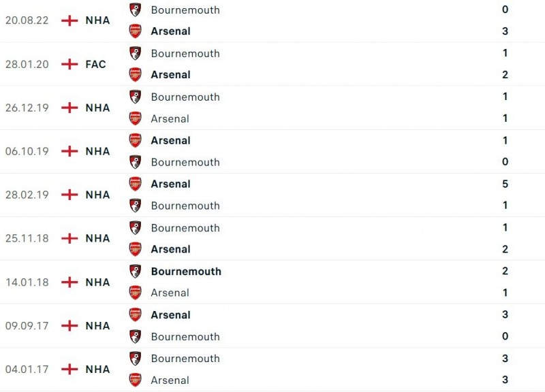Open Arsenal team link in 20.08.22 match
Viewport: 545px width, 392px height.
tap(170, 31)
